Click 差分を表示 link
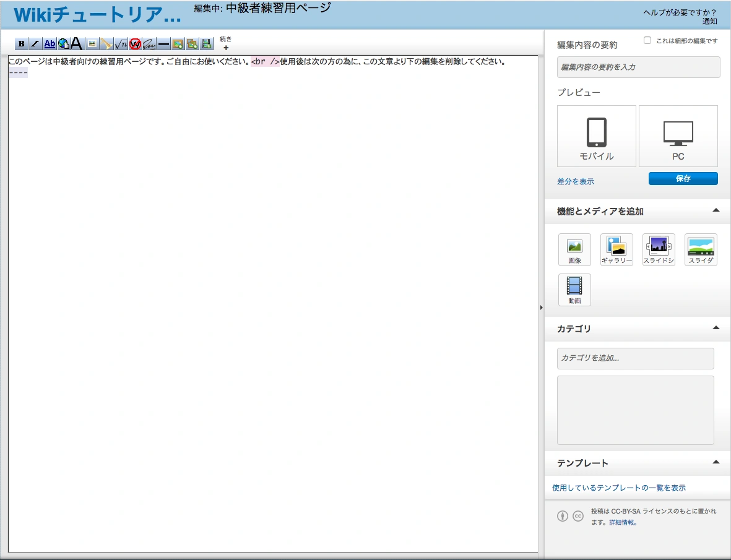Image resolution: width=731 pixels, height=560 pixels. point(575,182)
